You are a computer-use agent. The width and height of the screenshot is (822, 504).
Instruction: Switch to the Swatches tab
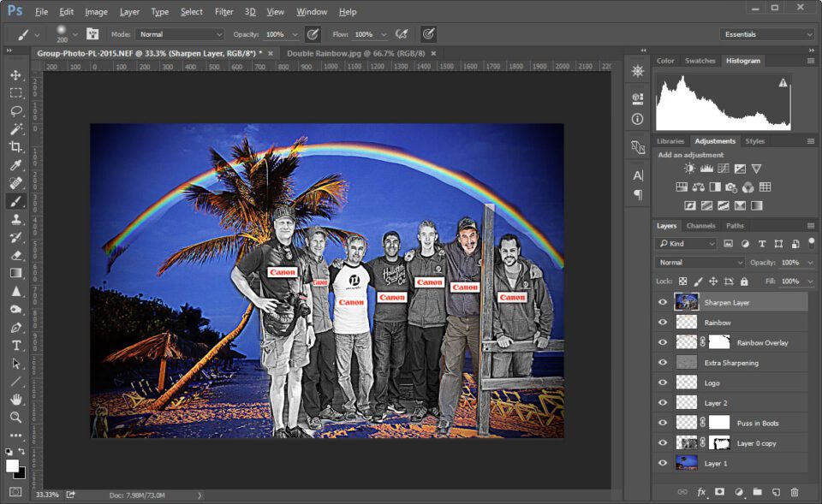point(700,61)
